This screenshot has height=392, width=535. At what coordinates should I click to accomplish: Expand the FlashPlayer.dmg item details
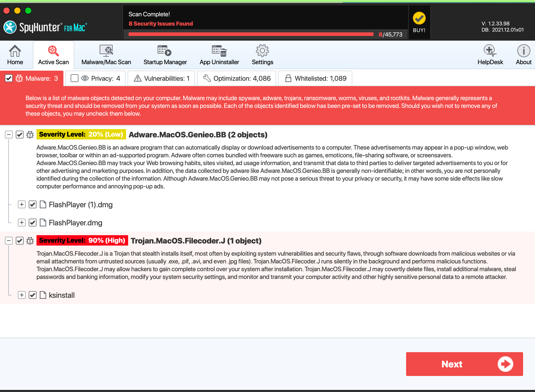pos(22,223)
